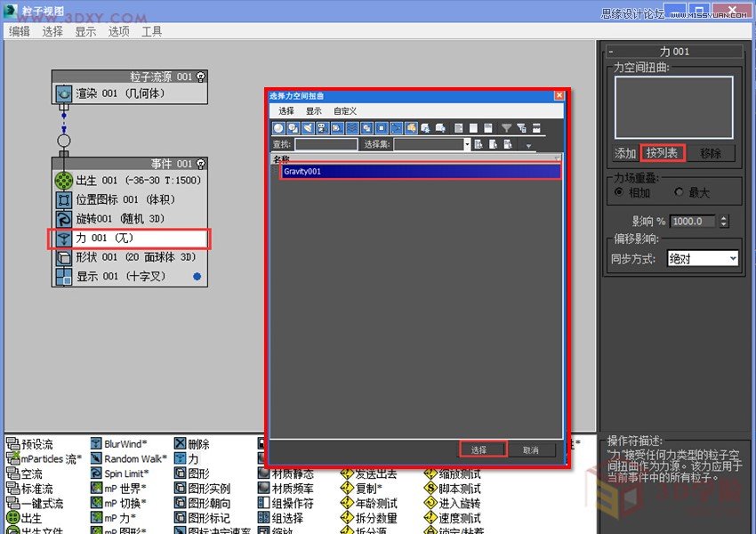756x534 pixels.
Task: Select the Random Walk operator icon
Action: point(95,458)
